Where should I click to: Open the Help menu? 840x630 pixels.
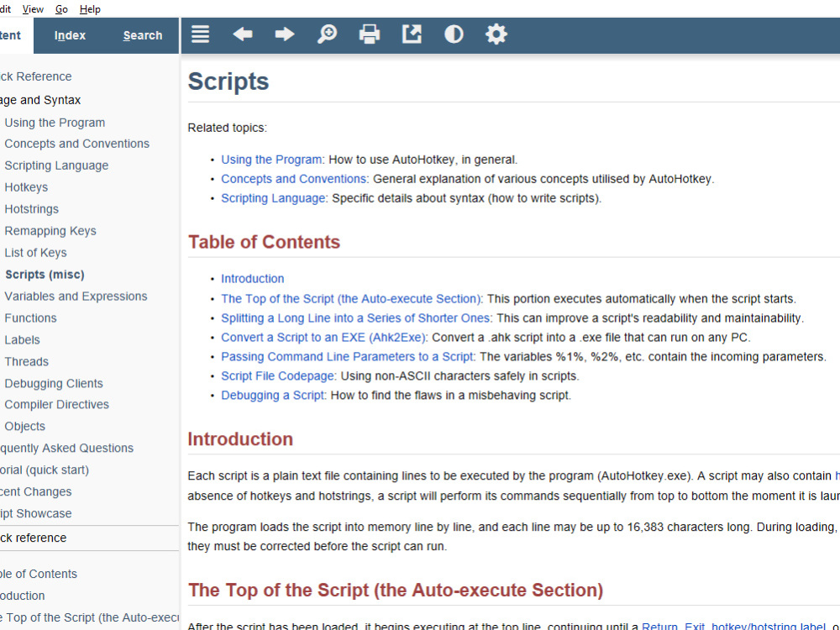tap(90, 9)
